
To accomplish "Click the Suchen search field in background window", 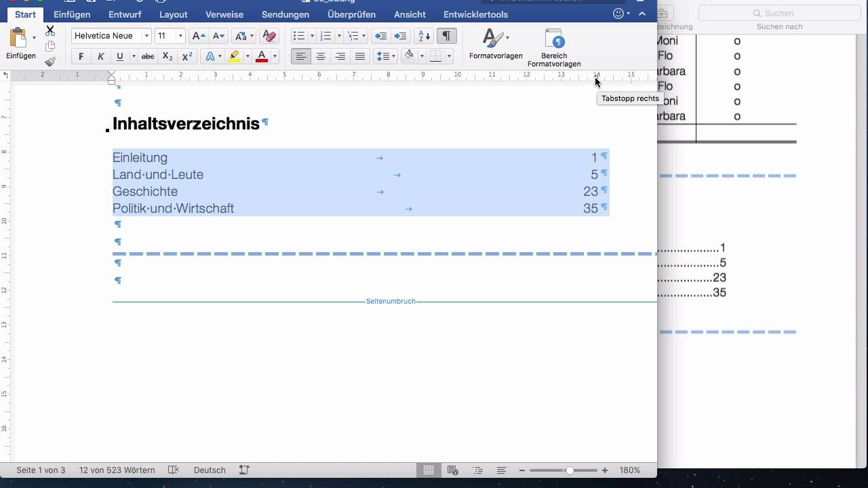I will [x=778, y=13].
